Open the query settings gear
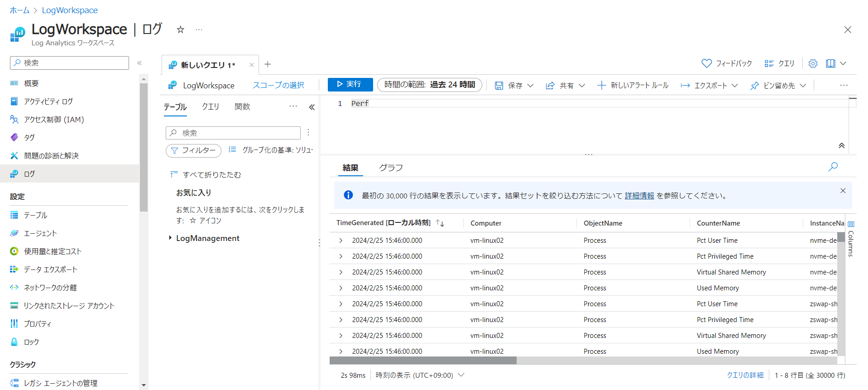The width and height of the screenshot is (868, 390). point(813,63)
